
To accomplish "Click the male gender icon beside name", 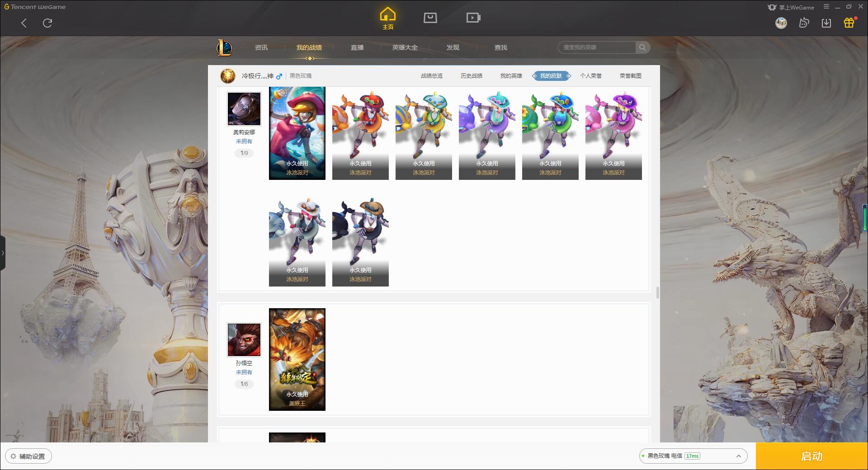I will [279, 76].
